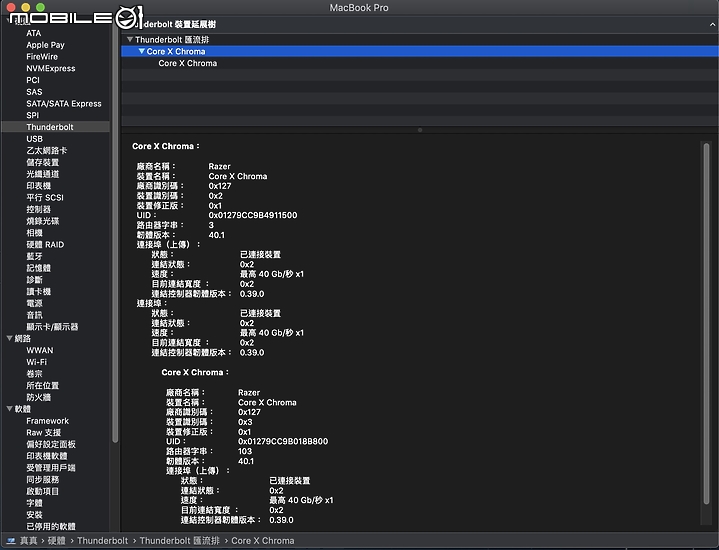Open Framework under 軟體
The width and height of the screenshot is (719, 550).
(x=47, y=421)
